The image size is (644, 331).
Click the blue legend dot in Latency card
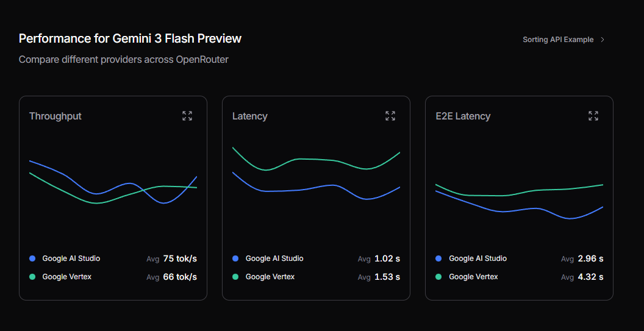tap(235, 258)
